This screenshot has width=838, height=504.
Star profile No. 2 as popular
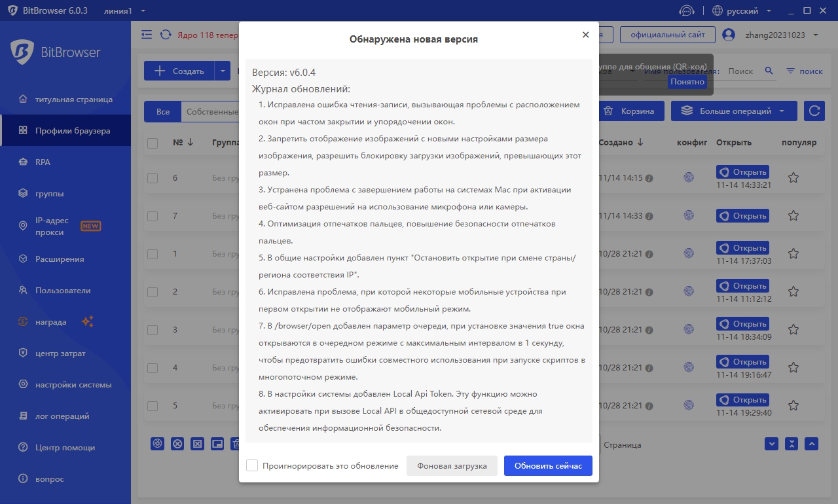793,291
